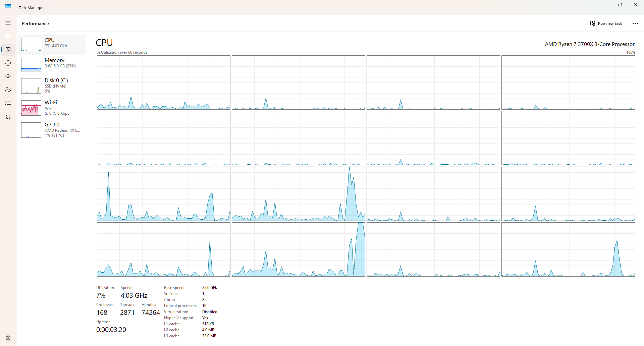Viewport: 644px width, 346px height.
Task: Go to the Processes page icon
Action: 8,36
